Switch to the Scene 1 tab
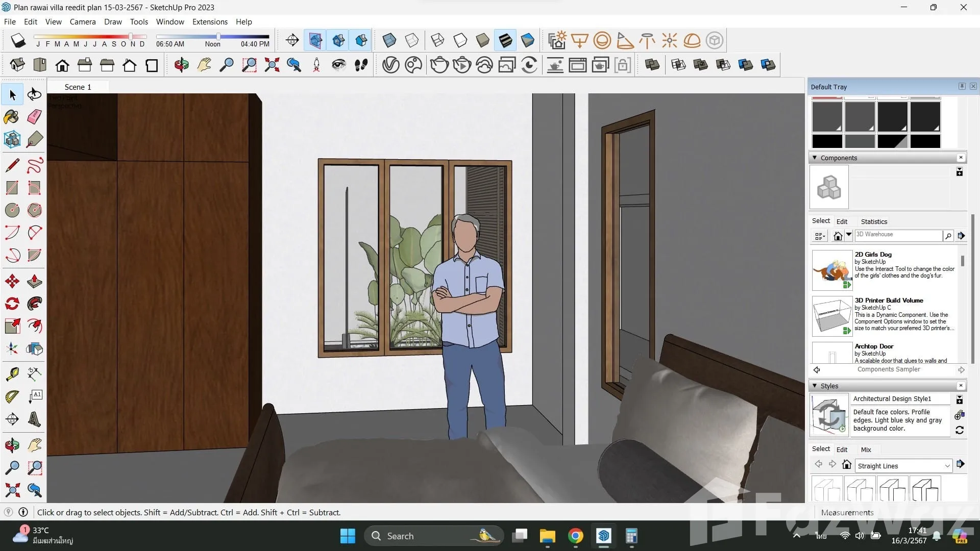 [x=78, y=87]
